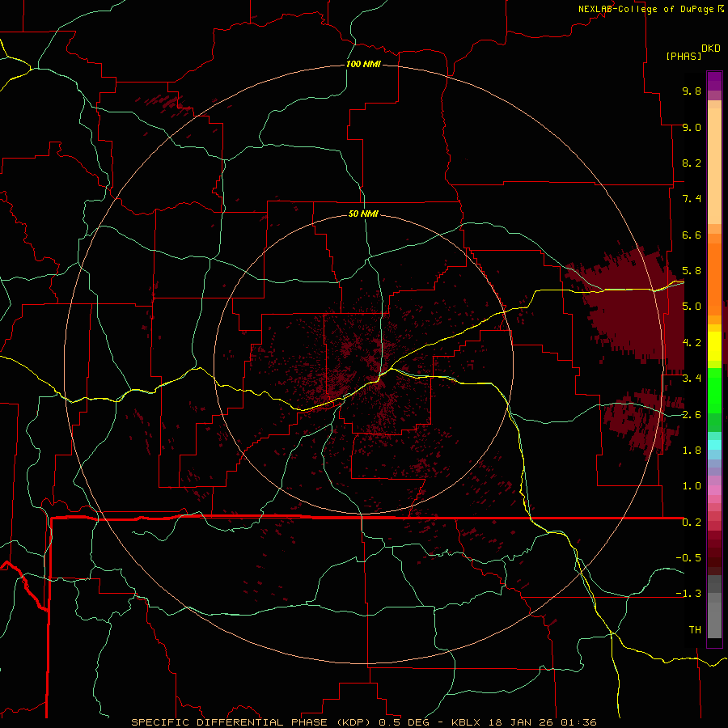Click the 100 NMI range ring label

(x=363, y=64)
